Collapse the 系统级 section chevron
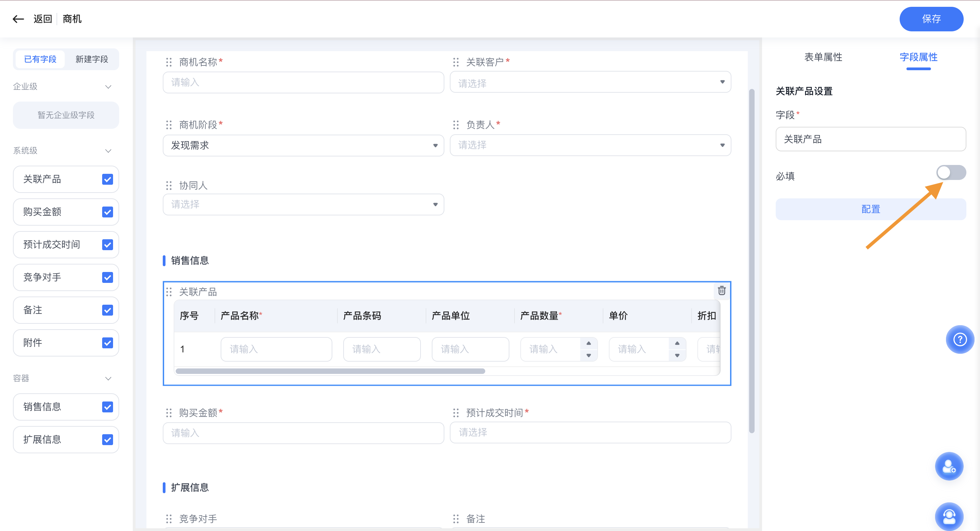Screen dimensions: 980x531 pos(108,150)
